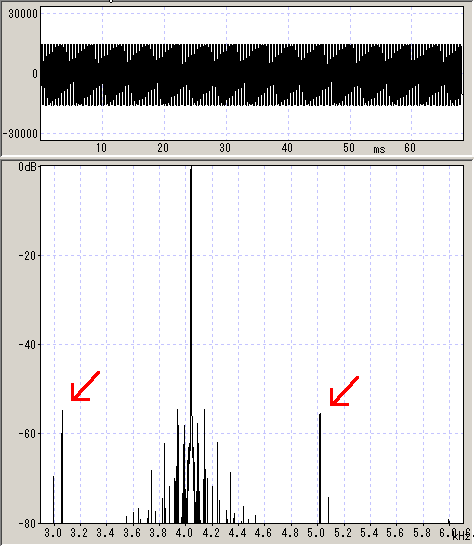Click the 0dB label on spectrum axis

pyautogui.click(x=27, y=167)
